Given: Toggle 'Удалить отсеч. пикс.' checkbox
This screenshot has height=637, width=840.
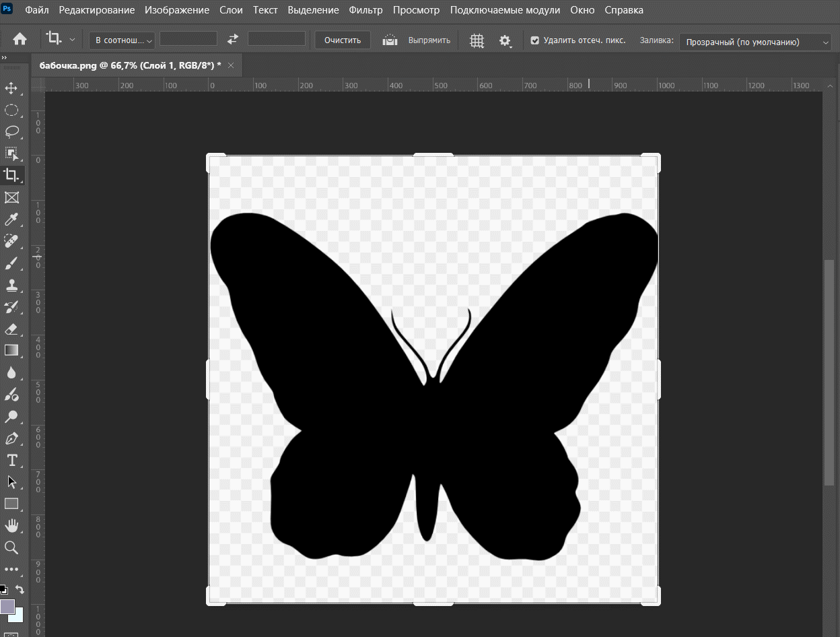Looking at the screenshot, I should point(535,40).
